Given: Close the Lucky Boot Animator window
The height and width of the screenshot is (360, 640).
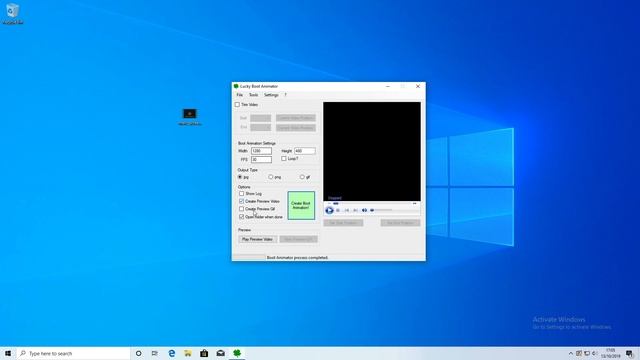Looking at the screenshot, I should coord(418,87).
